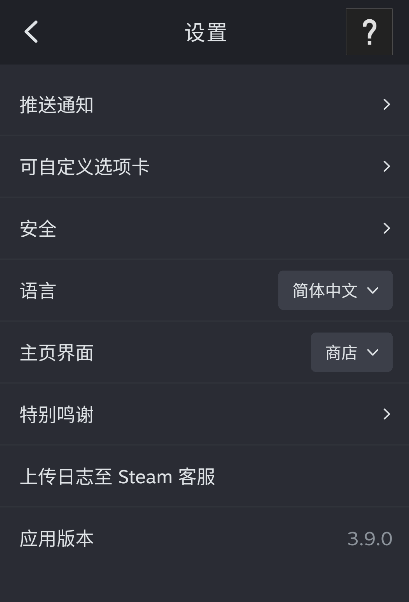Click the 设置 page title
409x602 pixels.
coord(205,32)
